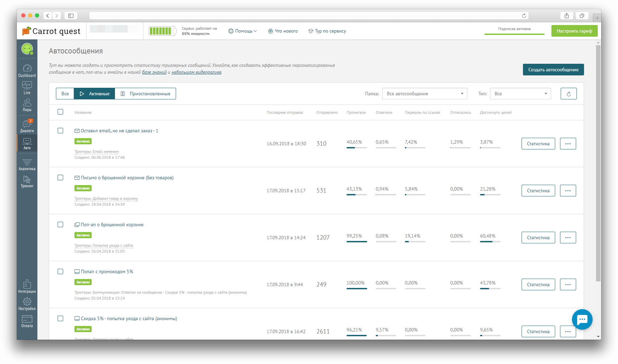Toggle the browser sidebar button

click(71, 15)
